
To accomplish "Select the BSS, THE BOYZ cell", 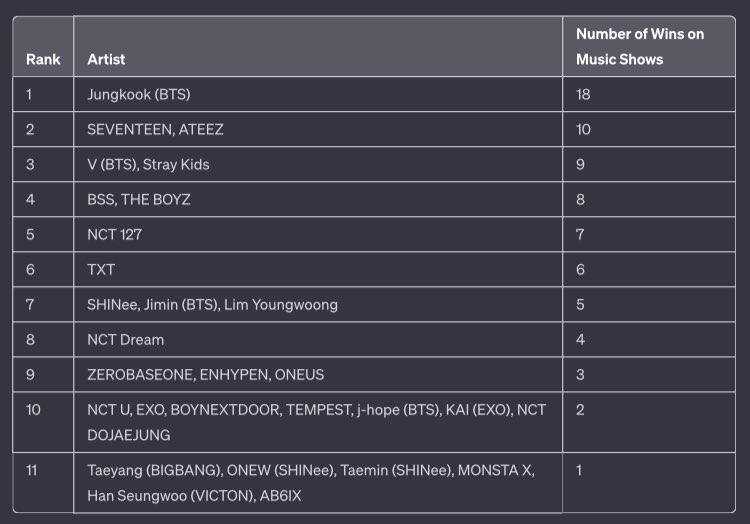I will (x=139, y=199).
